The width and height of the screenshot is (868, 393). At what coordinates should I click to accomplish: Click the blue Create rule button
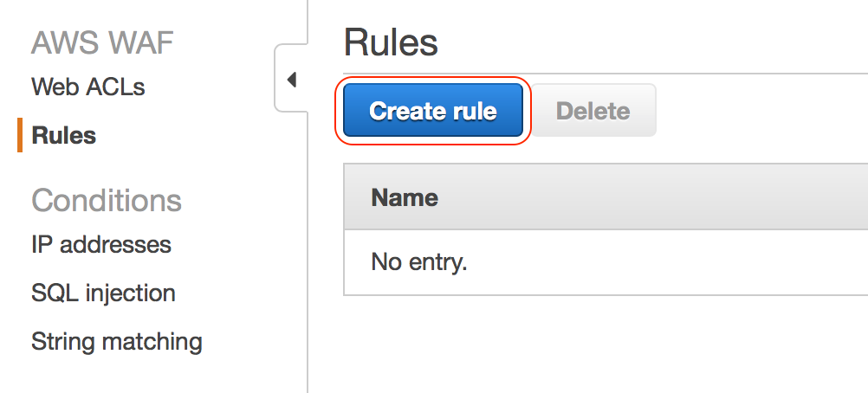pos(433,111)
